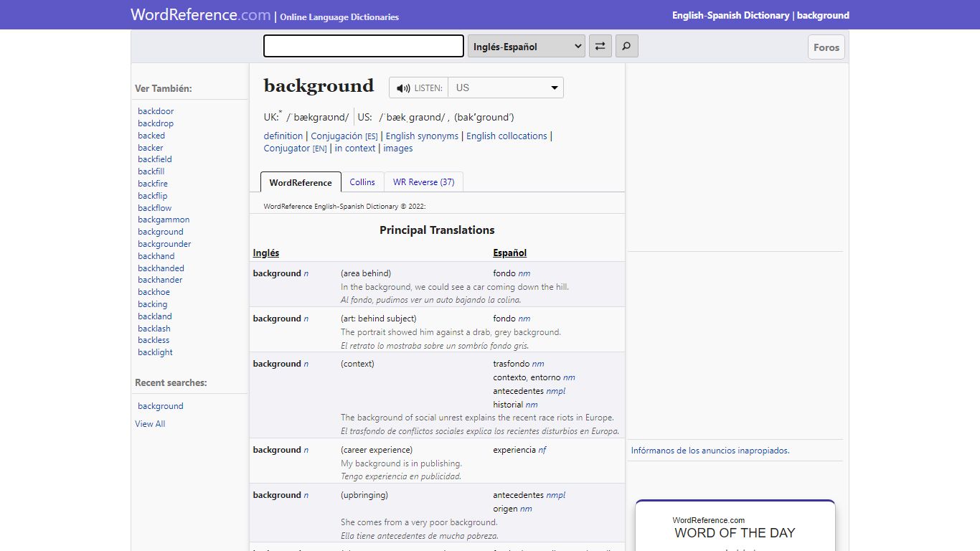The image size is (980, 551).
Task: Open backless in the sidebar list
Action: click(154, 340)
